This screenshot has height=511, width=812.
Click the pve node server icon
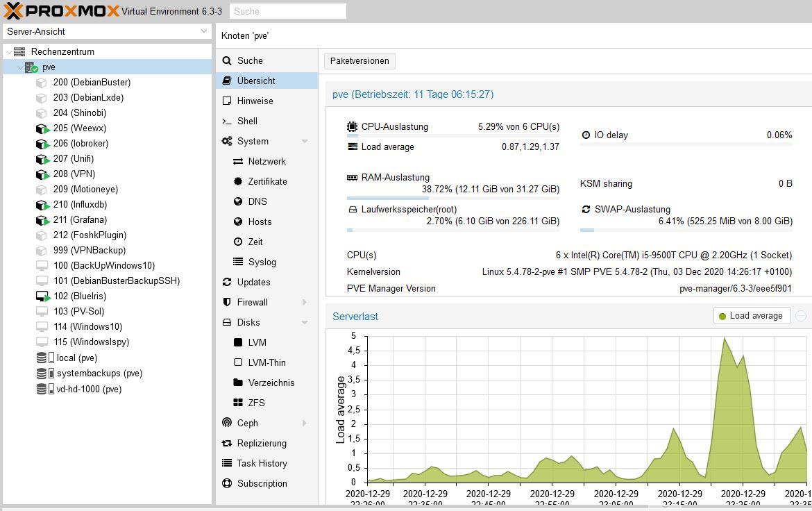point(31,67)
